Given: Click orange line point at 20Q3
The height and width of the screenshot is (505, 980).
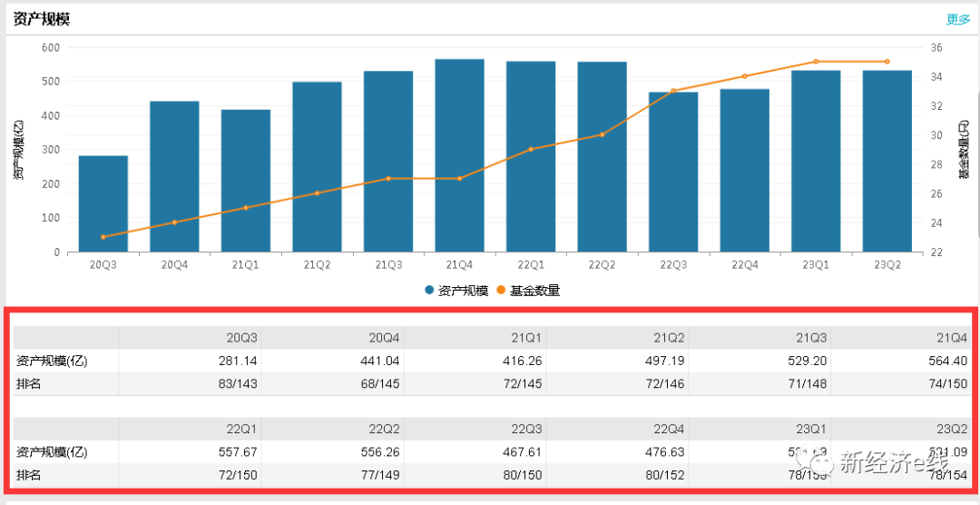Looking at the screenshot, I should pyautogui.click(x=103, y=237).
